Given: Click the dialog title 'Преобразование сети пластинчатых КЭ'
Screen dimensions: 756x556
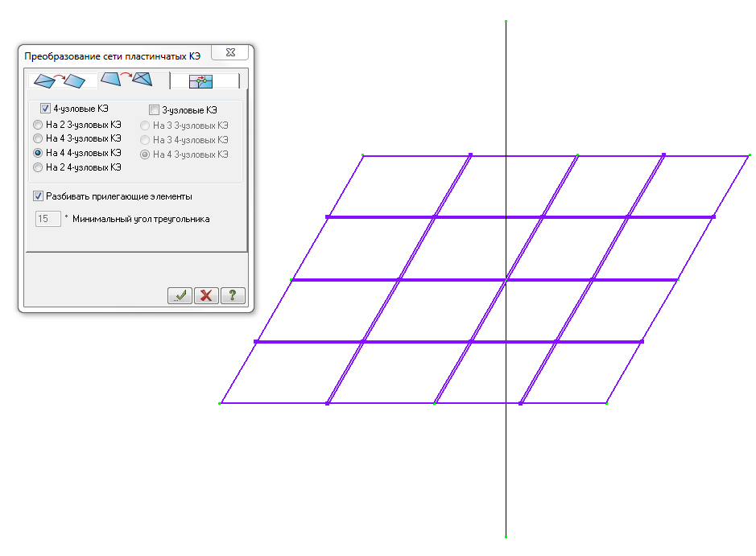Looking at the screenshot, I should 113,56.
